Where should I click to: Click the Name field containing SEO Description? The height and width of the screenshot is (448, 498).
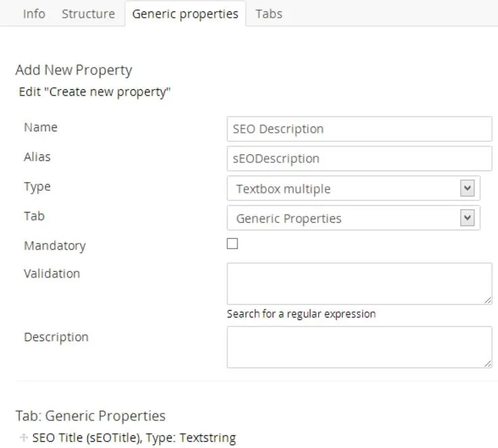[359, 129]
